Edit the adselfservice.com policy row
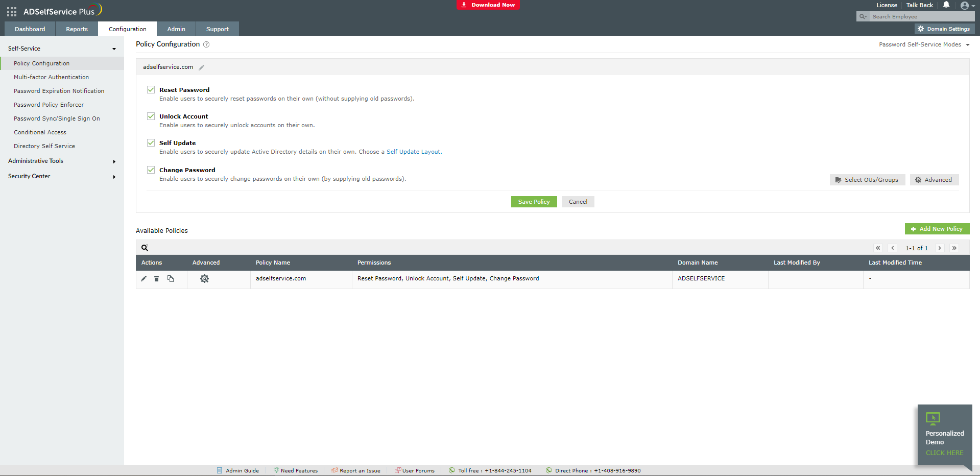 144,279
